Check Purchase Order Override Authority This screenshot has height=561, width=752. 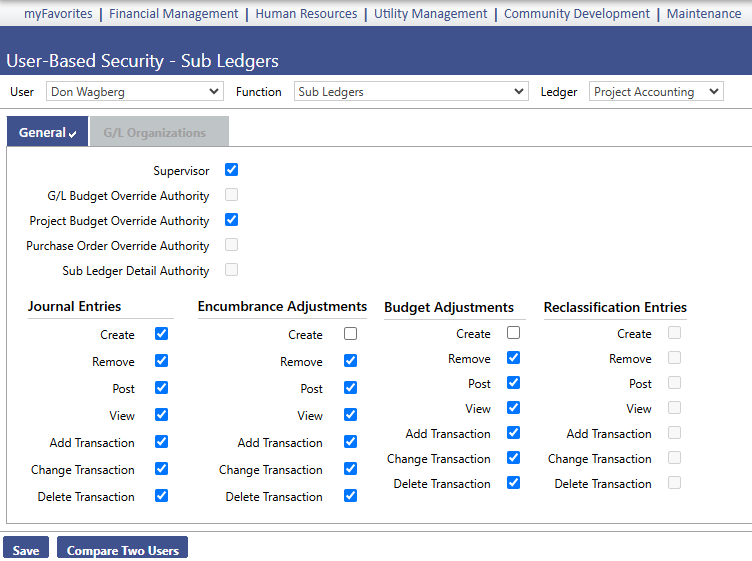[231, 245]
